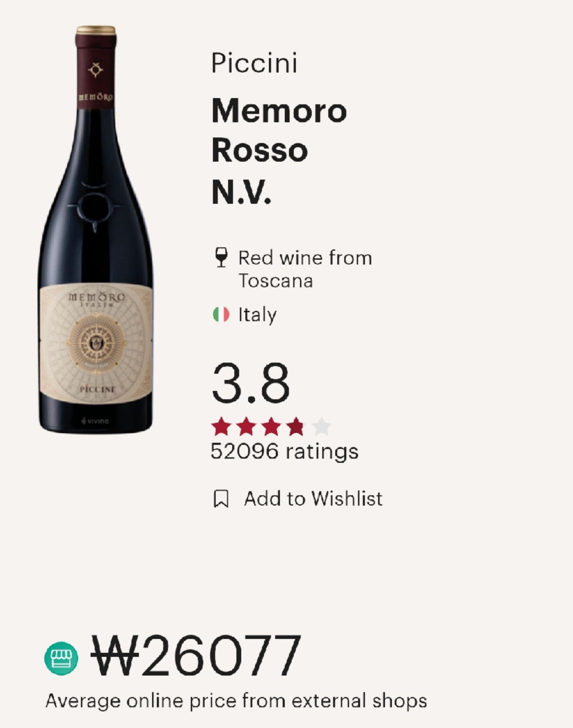Screen dimensions: 573x728
Task: Tap the ₩26077 average price
Action: (x=196, y=656)
